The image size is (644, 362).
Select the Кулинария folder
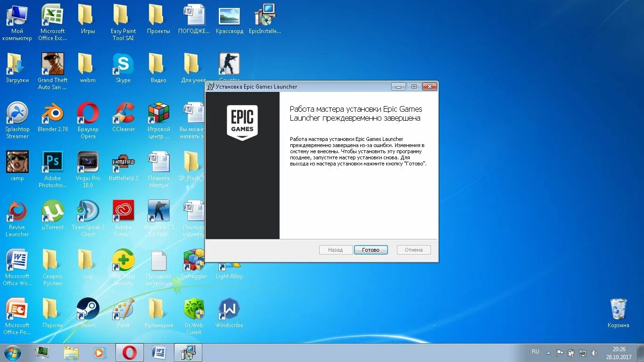[x=158, y=313]
